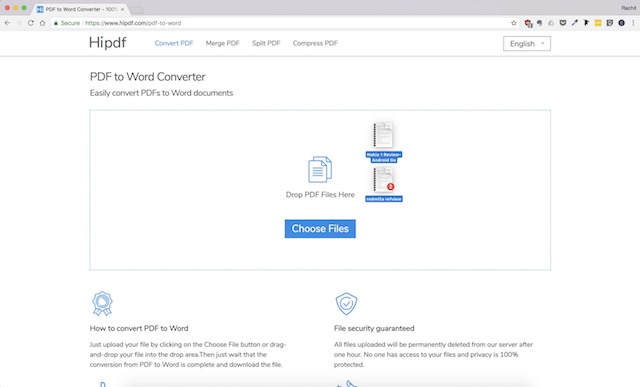
Task: Select the redmi5a review dragged file
Action: (384, 185)
